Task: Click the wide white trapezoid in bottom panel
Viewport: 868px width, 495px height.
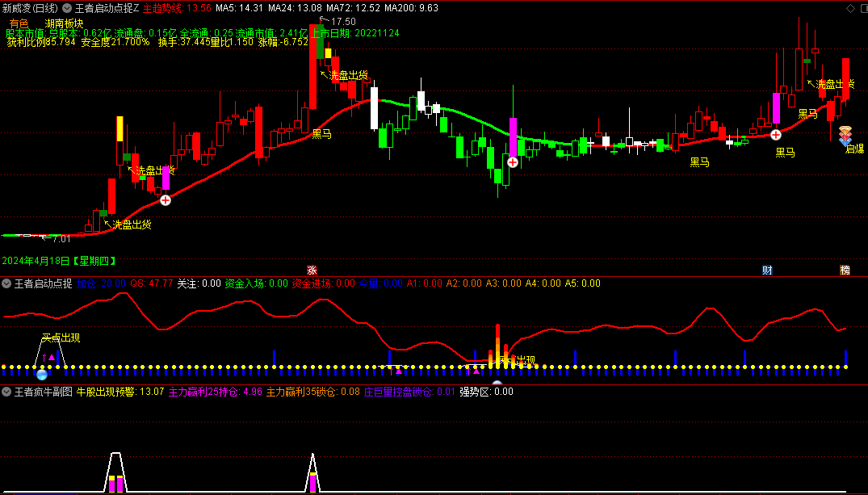Action: 115,472
